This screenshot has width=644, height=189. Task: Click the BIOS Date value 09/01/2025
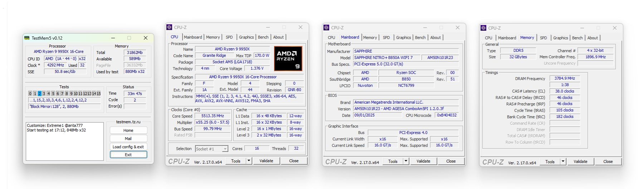pos(377,115)
